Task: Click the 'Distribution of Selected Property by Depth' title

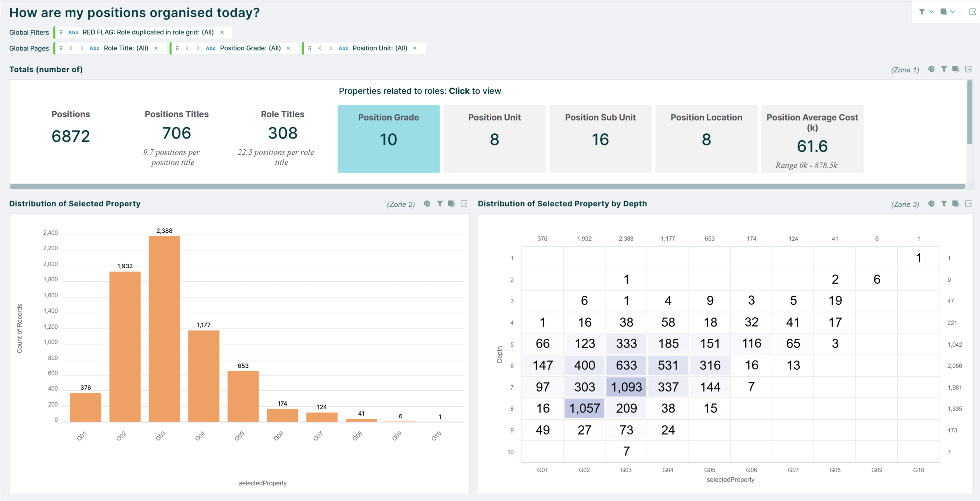Action: [x=562, y=204]
